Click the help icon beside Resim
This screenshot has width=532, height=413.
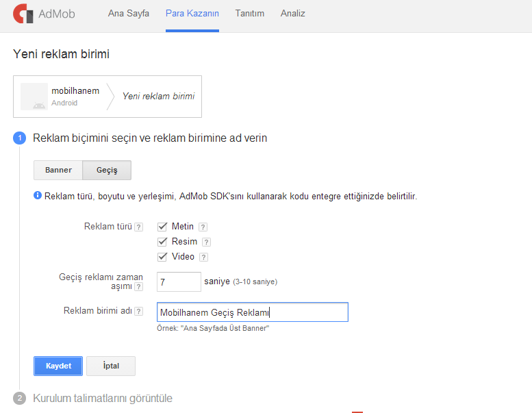pos(206,242)
